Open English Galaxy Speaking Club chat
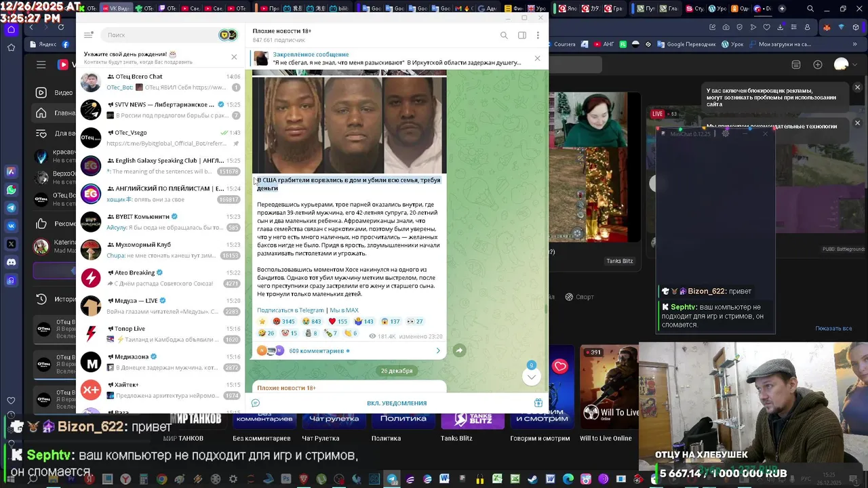868x488 pixels. tap(161, 166)
